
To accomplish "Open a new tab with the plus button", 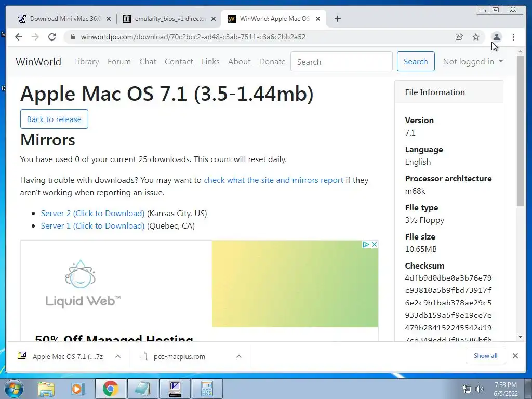I will pos(337,19).
